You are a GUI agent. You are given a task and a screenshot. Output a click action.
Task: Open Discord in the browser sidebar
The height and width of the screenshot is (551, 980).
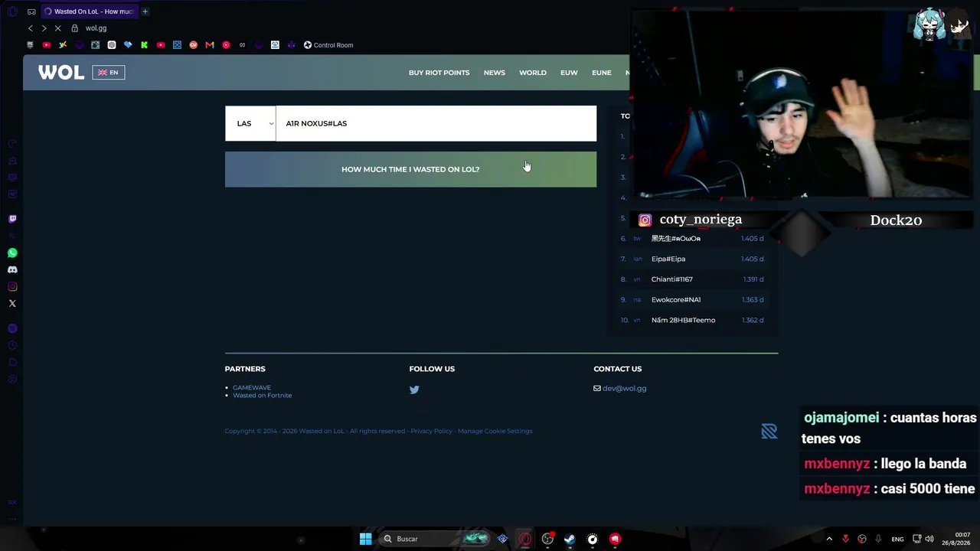[12, 269]
